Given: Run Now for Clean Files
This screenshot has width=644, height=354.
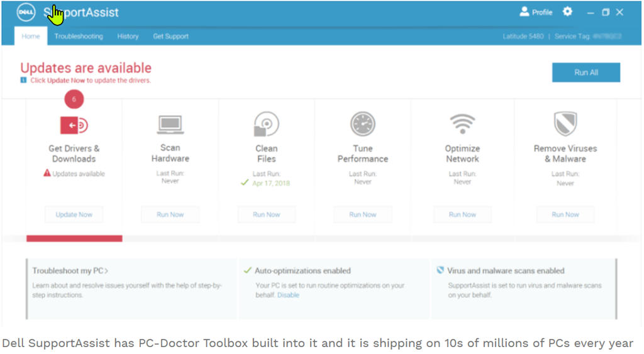Looking at the screenshot, I should point(266,214).
